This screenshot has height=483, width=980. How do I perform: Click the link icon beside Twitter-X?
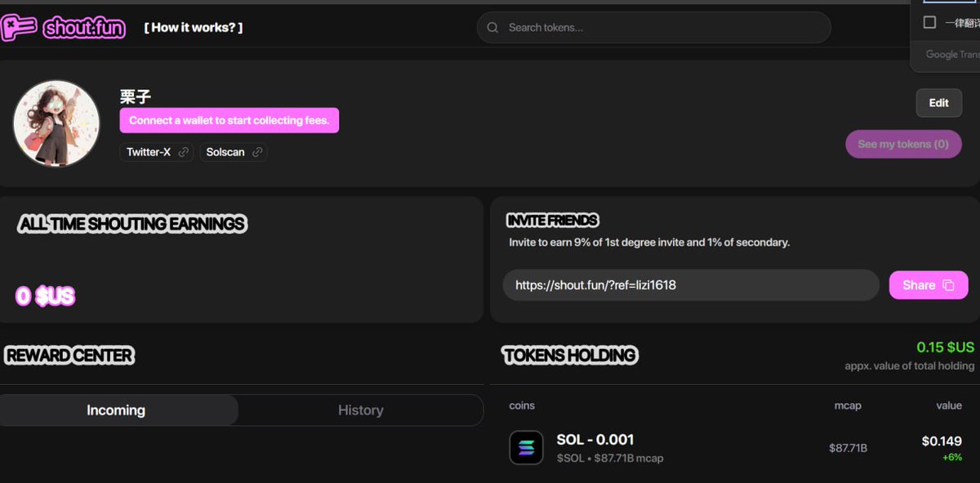[x=184, y=152]
